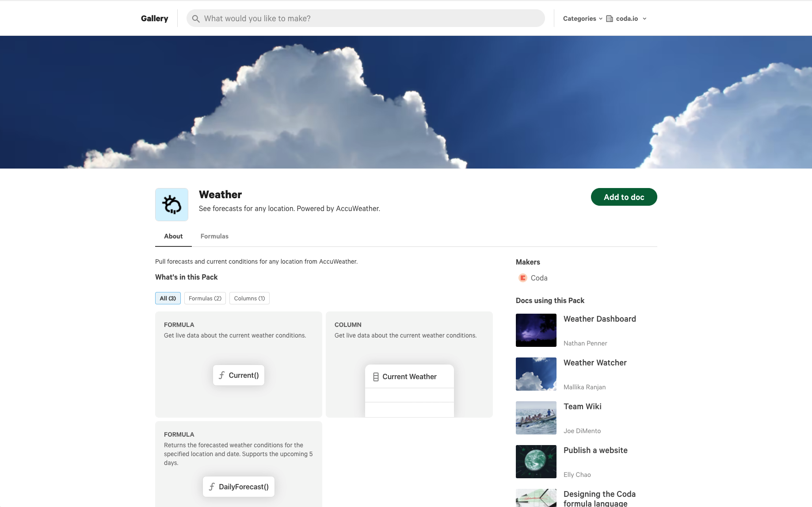Click the 'What's in this Pack' heading
Screen dimensions: 812x507
click(187, 277)
